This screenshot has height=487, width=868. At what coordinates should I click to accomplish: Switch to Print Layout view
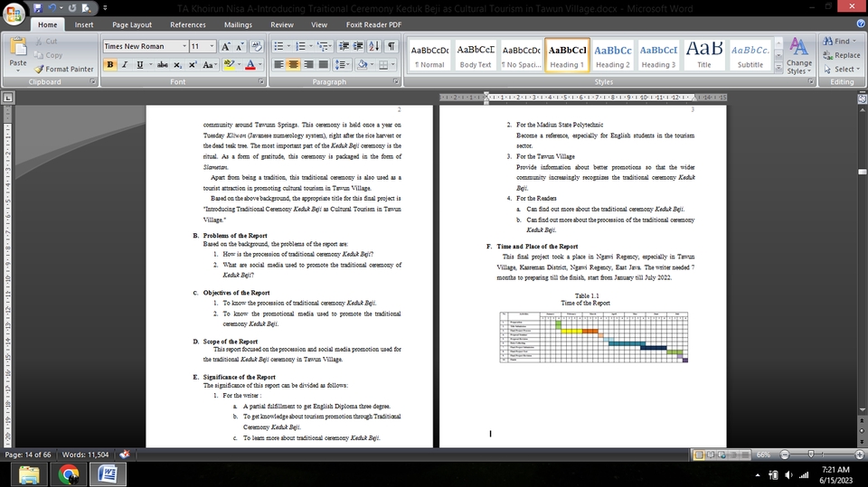(x=699, y=454)
